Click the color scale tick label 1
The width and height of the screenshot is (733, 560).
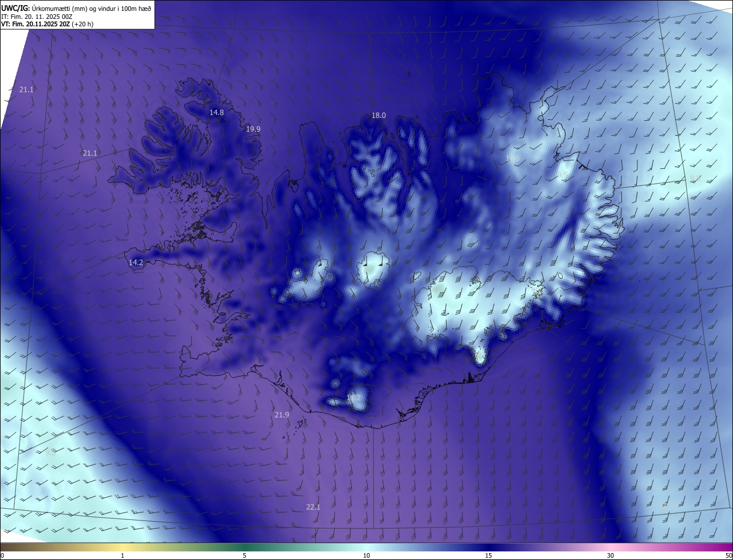pos(123,556)
